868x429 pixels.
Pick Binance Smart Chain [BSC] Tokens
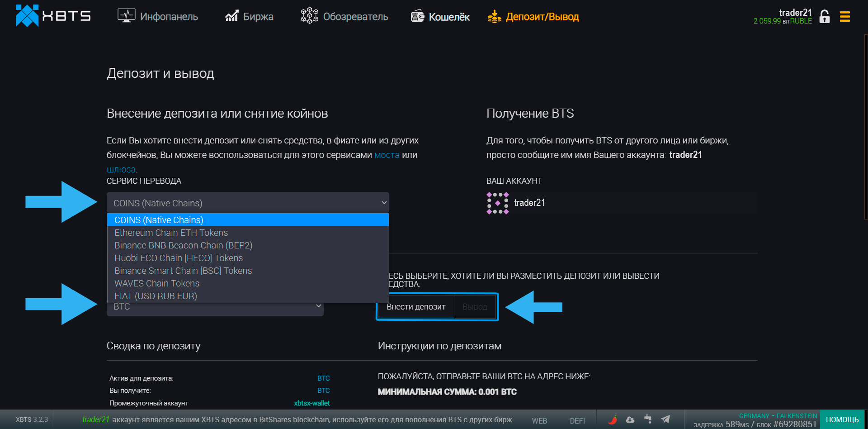tap(183, 271)
